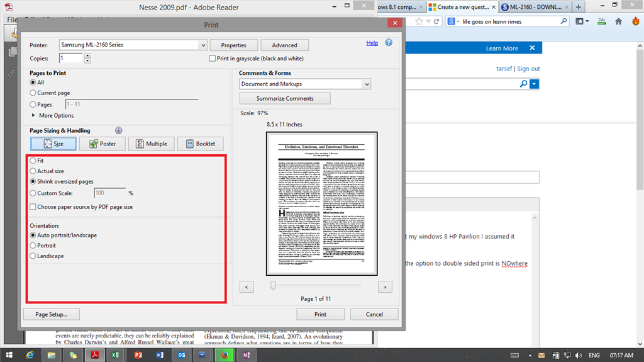Select Auto portrait/landscape orientation
This screenshot has width=644, height=362.
click(33, 235)
